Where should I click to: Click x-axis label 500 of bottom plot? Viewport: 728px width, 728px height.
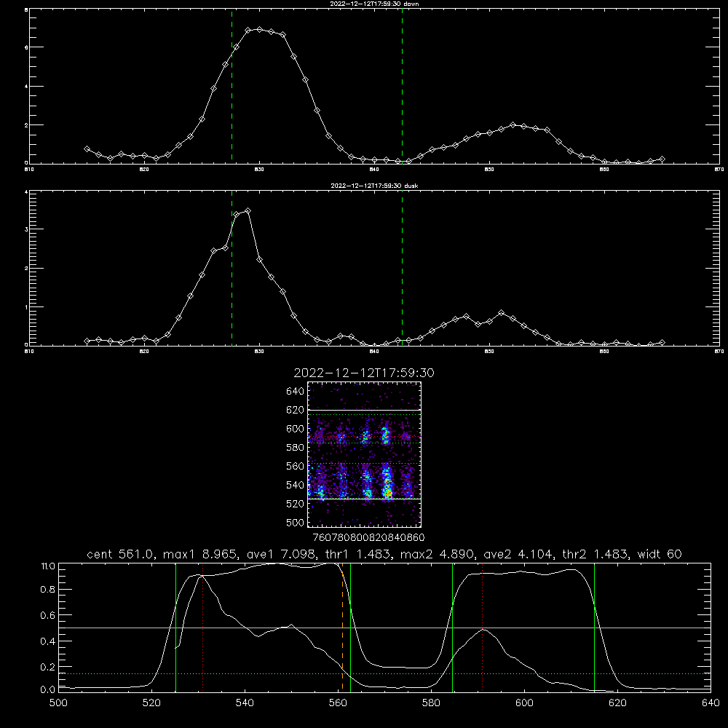click(x=58, y=703)
